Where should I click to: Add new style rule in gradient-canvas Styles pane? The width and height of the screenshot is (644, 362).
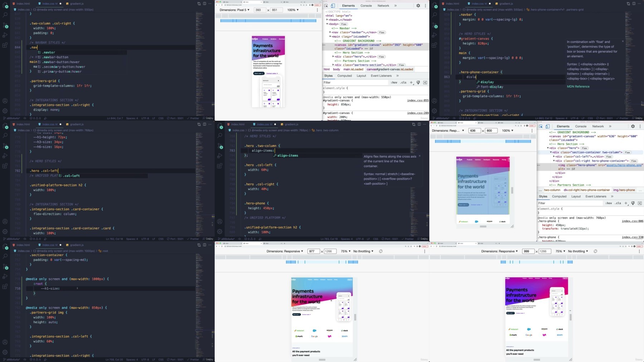coord(411,83)
